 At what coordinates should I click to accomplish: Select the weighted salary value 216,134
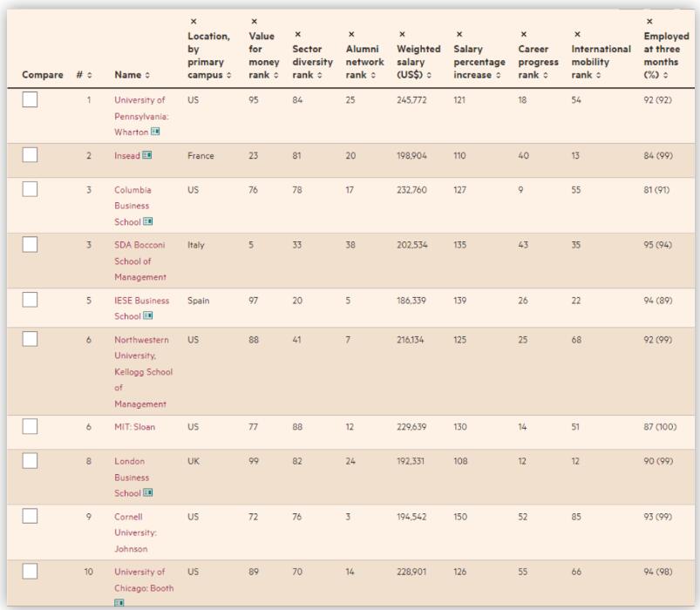click(x=411, y=340)
